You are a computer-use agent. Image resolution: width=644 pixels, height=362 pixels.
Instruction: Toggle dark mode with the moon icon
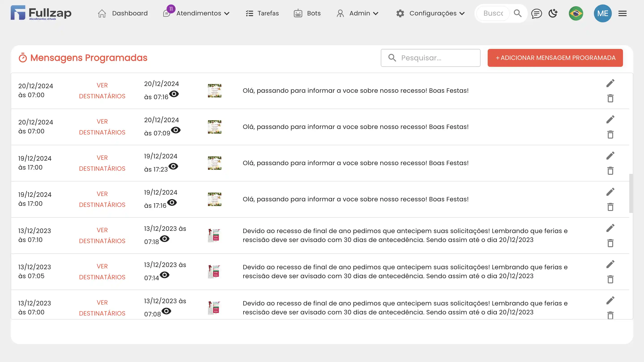[x=553, y=13]
